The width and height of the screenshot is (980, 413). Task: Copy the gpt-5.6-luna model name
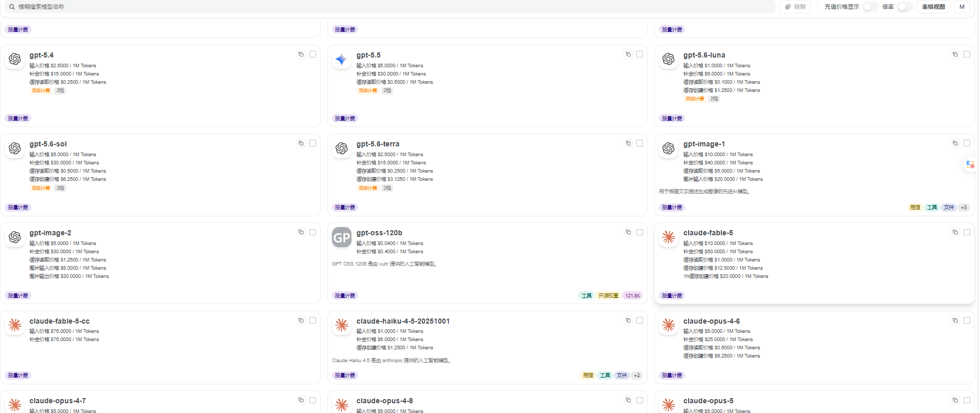pos(955,54)
